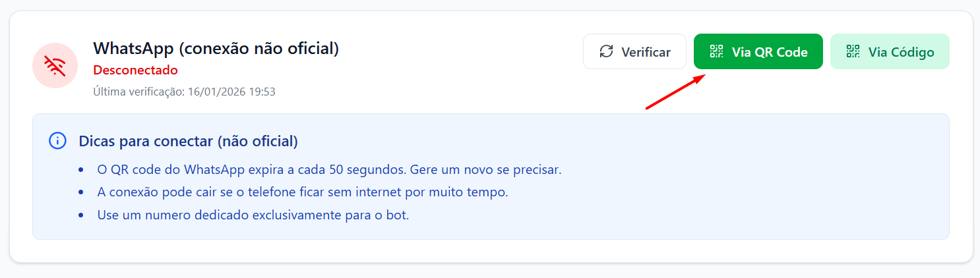Connect using the Via QR Code button
The image size is (980, 278).
click(758, 51)
